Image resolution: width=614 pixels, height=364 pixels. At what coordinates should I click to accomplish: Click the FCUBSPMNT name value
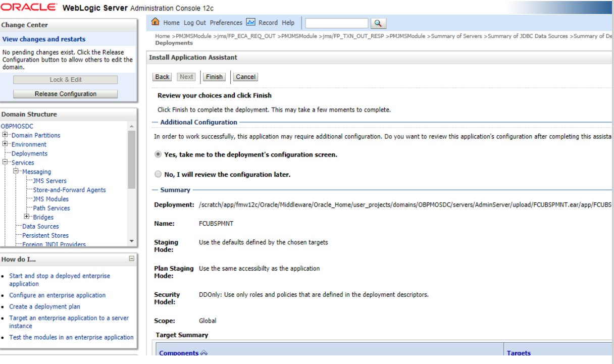(216, 223)
